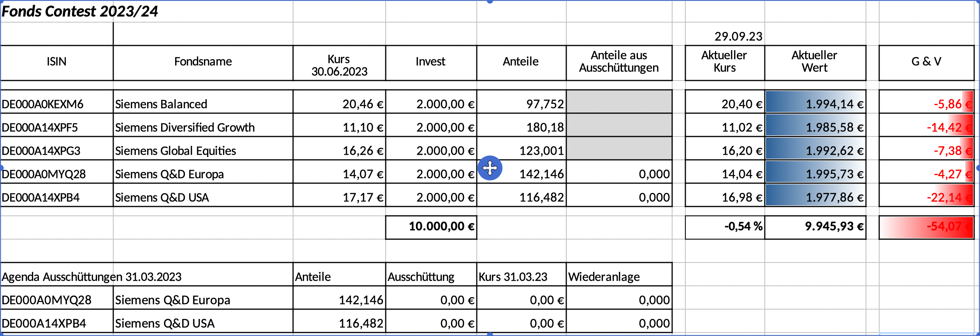
Task: Select the Kurs 30.06.2023 header cell
Action: click(x=339, y=65)
